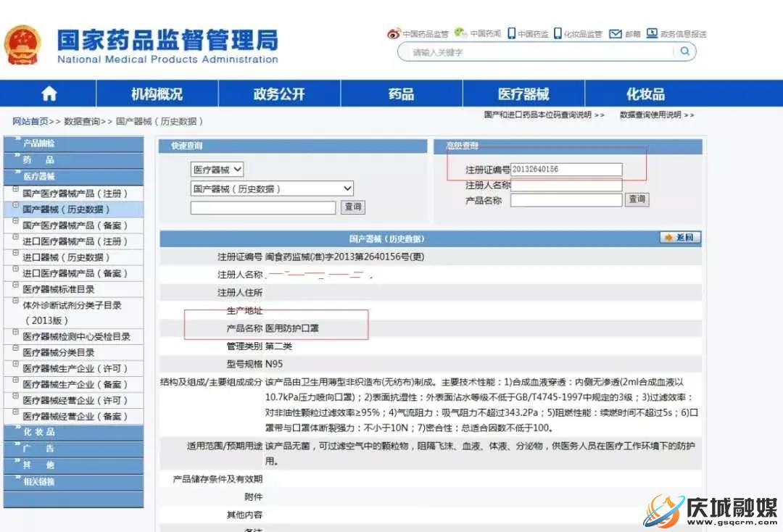Open the Weibo 中国药品监管 icon link

[x=394, y=33]
